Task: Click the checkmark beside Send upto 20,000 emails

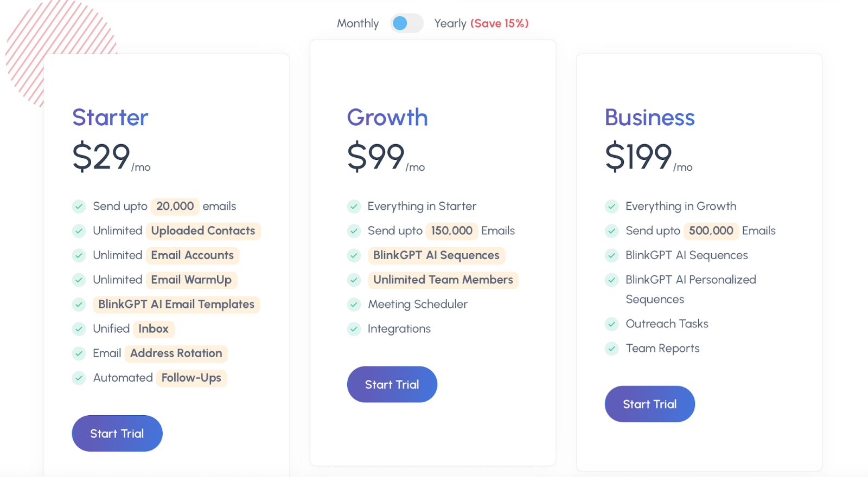Action: point(79,207)
